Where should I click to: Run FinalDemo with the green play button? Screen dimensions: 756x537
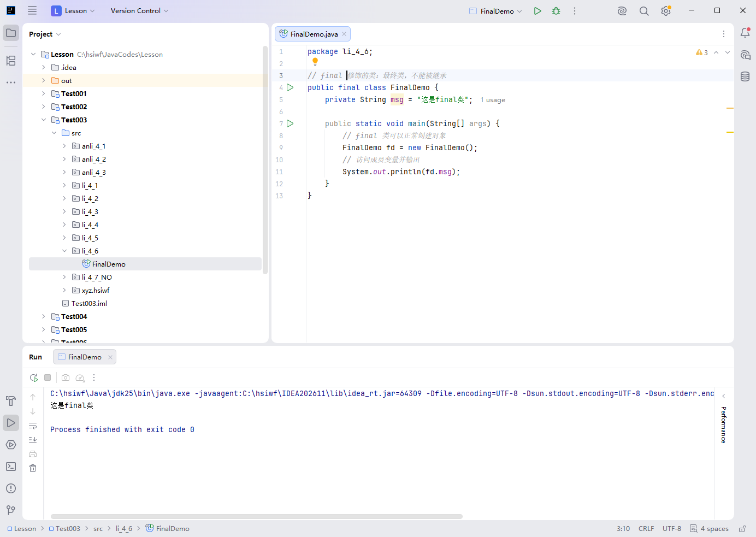pyautogui.click(x=538, y=11)
